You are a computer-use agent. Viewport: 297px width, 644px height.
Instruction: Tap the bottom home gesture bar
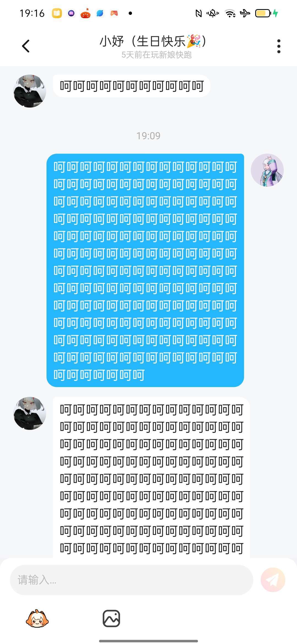(148, 641)
